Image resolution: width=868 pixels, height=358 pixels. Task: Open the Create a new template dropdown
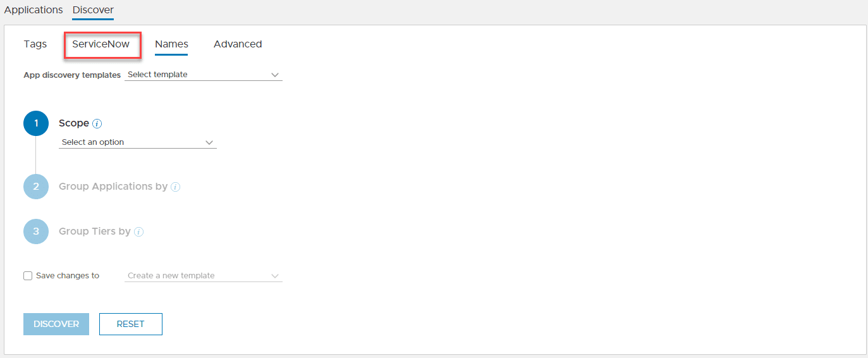203,276
